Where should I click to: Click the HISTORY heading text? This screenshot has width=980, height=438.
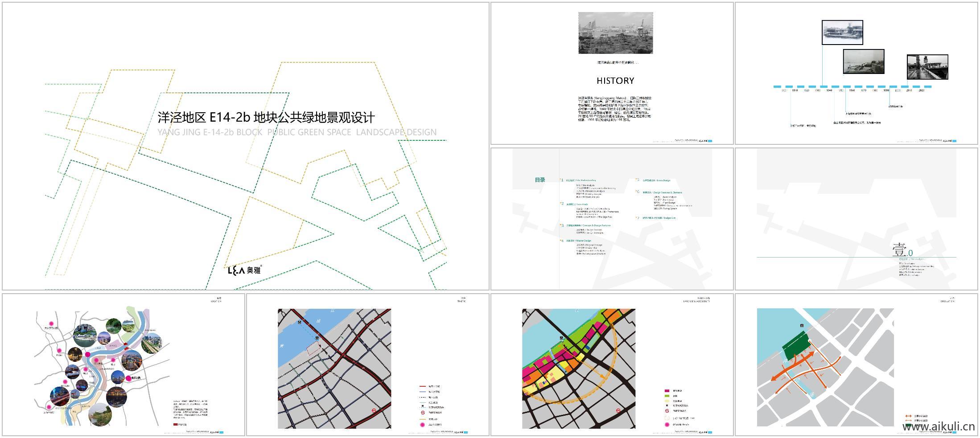pyautogui.click(x=615, y=81)
